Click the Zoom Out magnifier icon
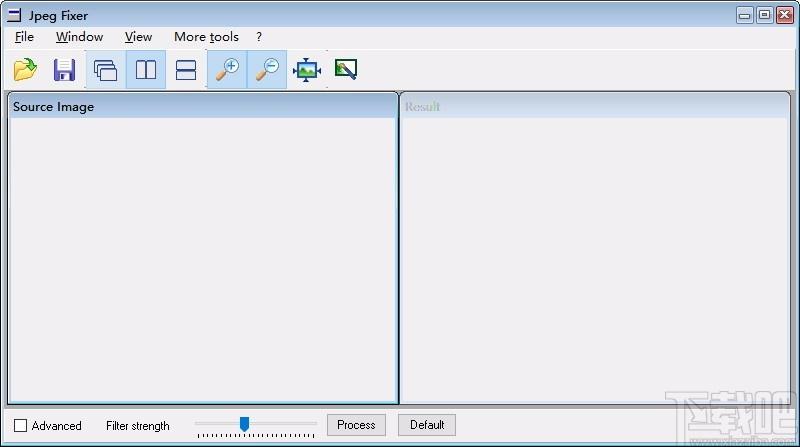Screen dimensions: 800x447 click(x=267, y=70)
